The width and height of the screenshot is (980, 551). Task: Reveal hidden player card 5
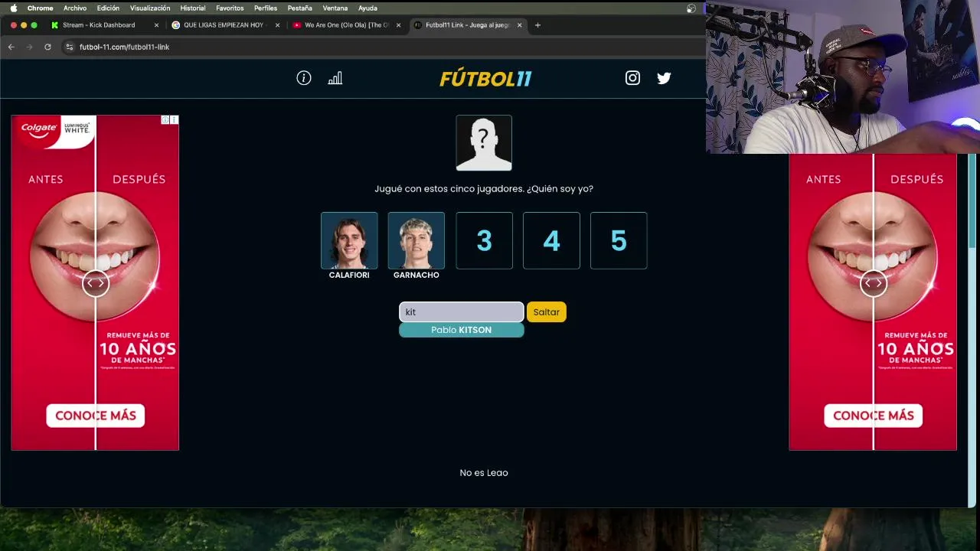pyautogui.click(x=619, y=241)
